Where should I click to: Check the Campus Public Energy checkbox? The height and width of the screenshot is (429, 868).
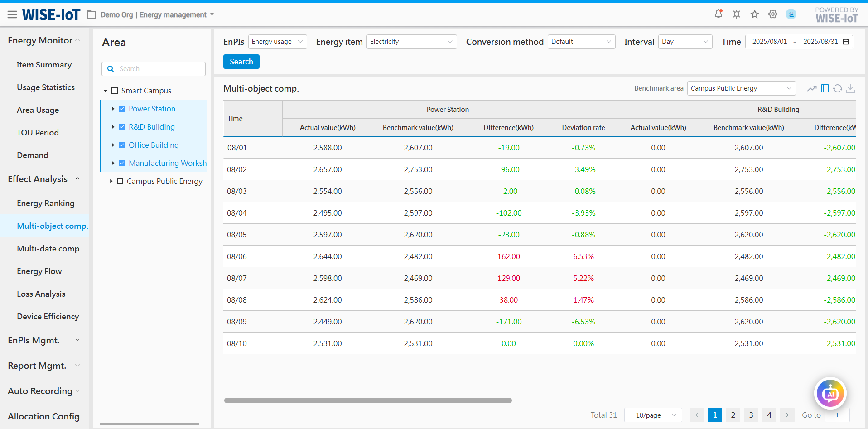click(x=120, y=181)
